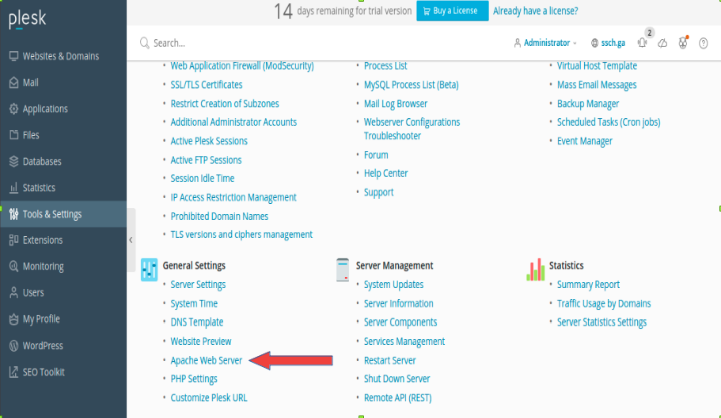Screen dimensions: 721x418
Task: Open TLS versions and ciphers management
Action: coord(241,235)
